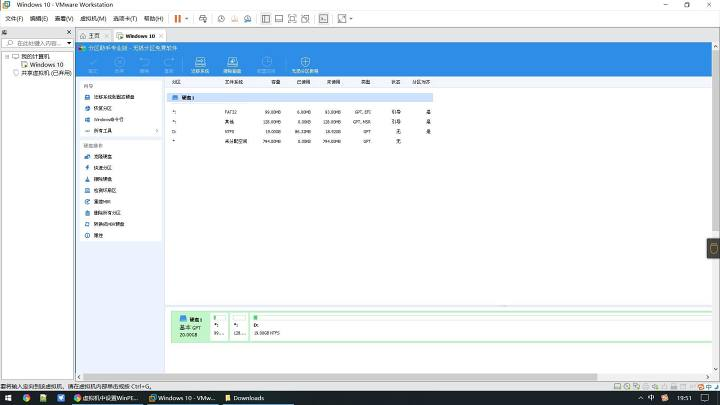Close the Windows 10 tab
The width and height of the screenshot is (720, 405).
[161, 36]
